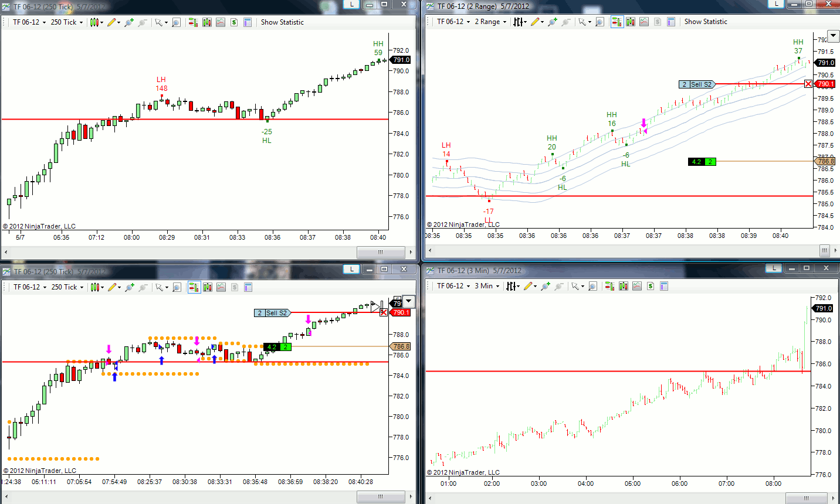Click magnifier window icon in top 250 Tick chart
This screenshot has height=504, width=840.
176,22
